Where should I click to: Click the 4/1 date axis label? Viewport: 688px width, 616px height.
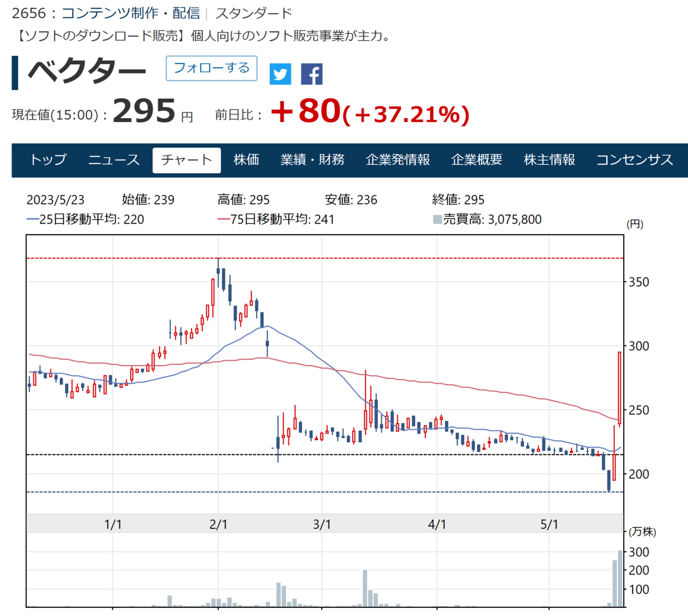click(x=437, y=524)
